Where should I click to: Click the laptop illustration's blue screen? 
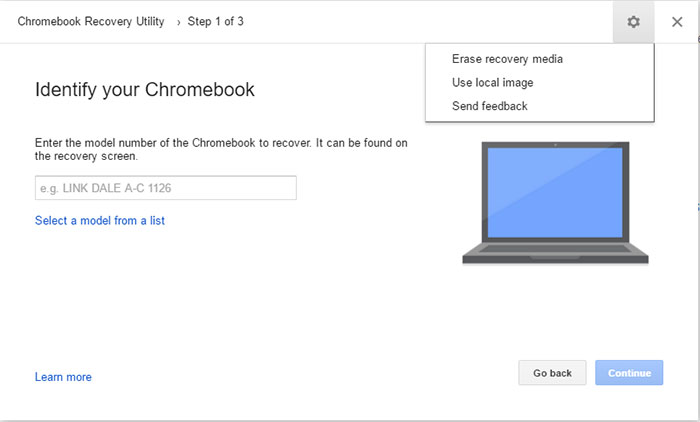point(554,192)
